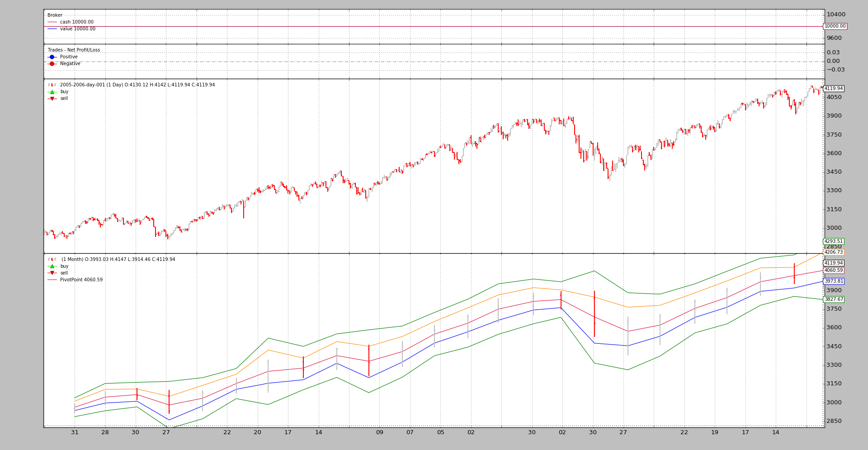This screenshot has height=450, width=868.
Task: Click red sell triangle in daily chart legend
Action: 52,99
